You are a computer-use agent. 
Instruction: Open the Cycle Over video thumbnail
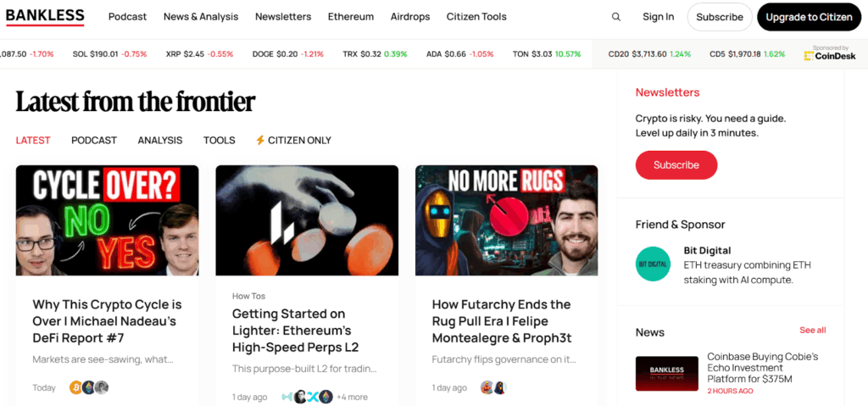click(x=108, y=220)
